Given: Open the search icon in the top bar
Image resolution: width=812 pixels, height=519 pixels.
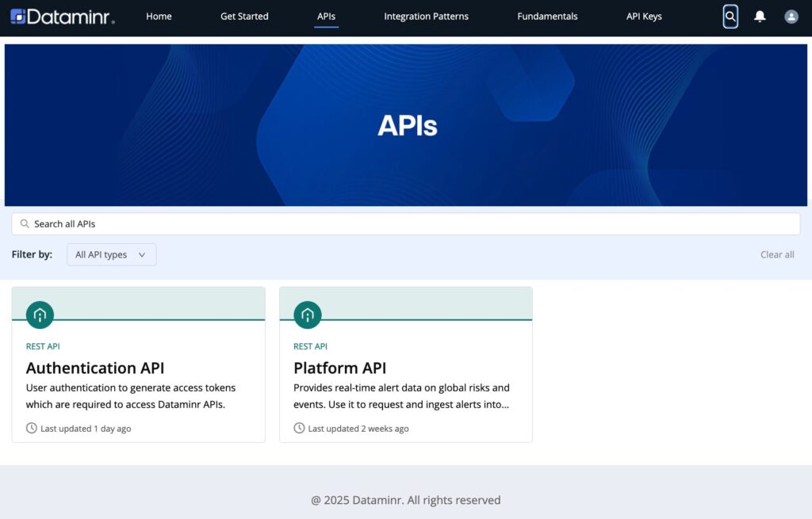Looking at the screenshot, I should [730, 17].
